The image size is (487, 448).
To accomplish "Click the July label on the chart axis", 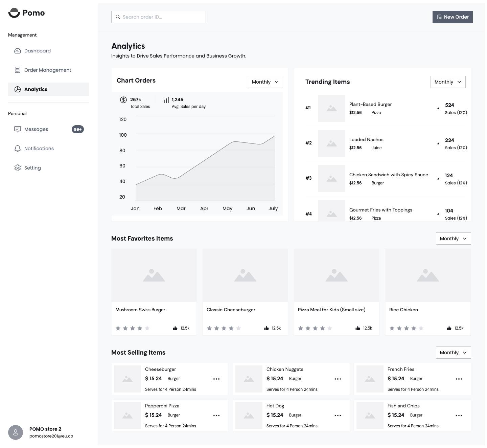I will 273,208.
